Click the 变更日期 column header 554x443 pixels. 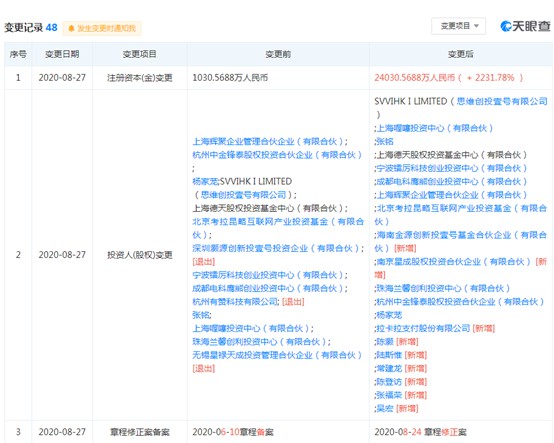tap(62, 54)
